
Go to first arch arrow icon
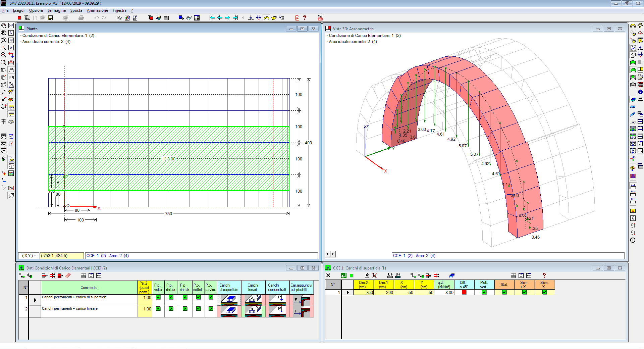[x=212, y=18]
